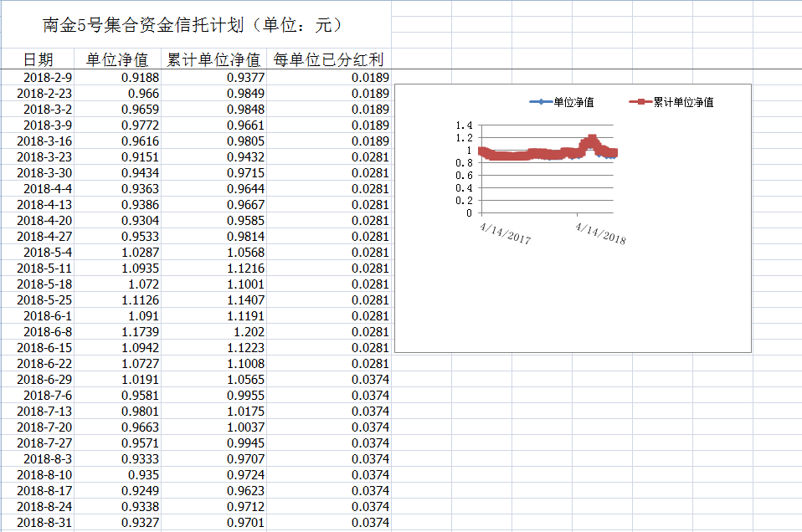Select date cell 2018-6-15
This screenshot has width=802, height=532.
tap(39, 347)
